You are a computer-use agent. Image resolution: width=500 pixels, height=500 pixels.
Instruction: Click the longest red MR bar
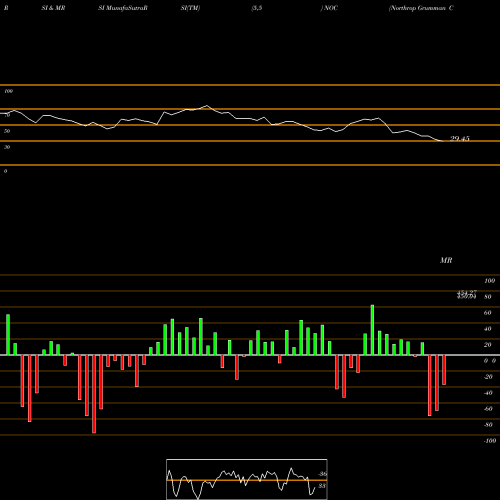click(x=94, y=394)
